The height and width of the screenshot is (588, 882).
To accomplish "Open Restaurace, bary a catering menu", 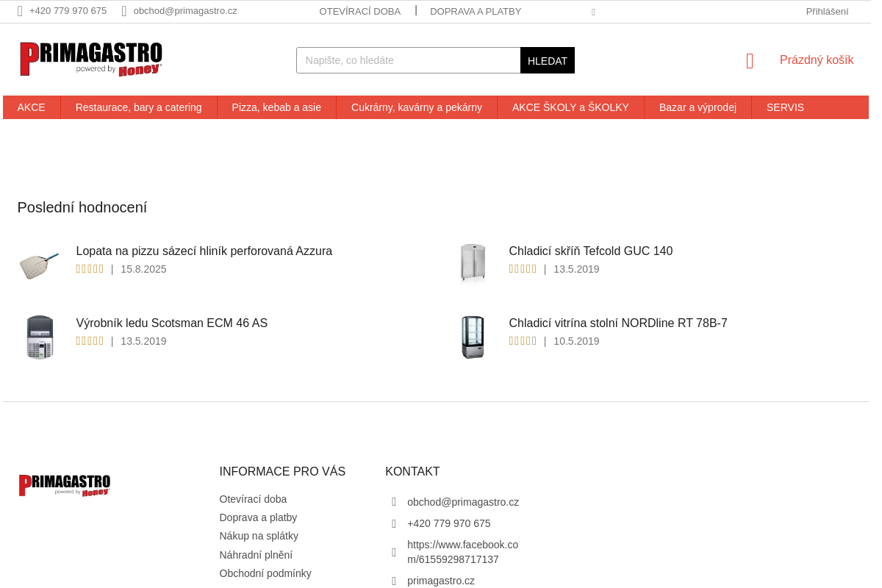I will coord(139,107).
